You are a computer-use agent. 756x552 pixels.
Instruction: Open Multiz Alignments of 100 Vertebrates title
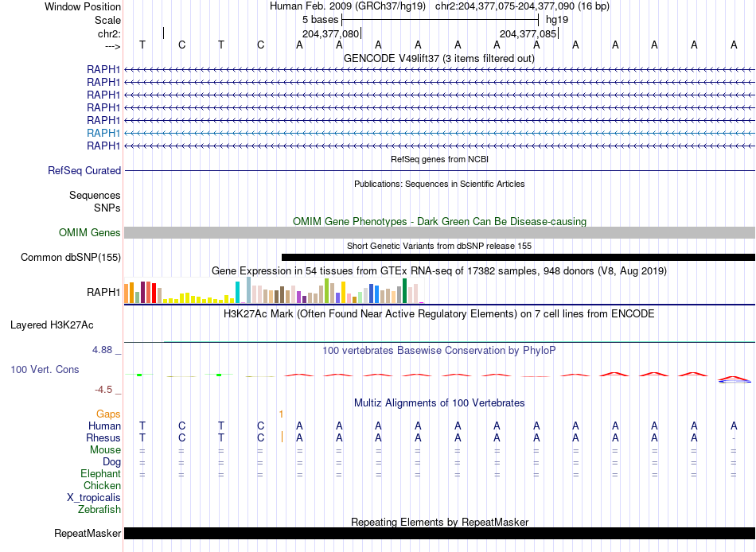click(439, 402)
